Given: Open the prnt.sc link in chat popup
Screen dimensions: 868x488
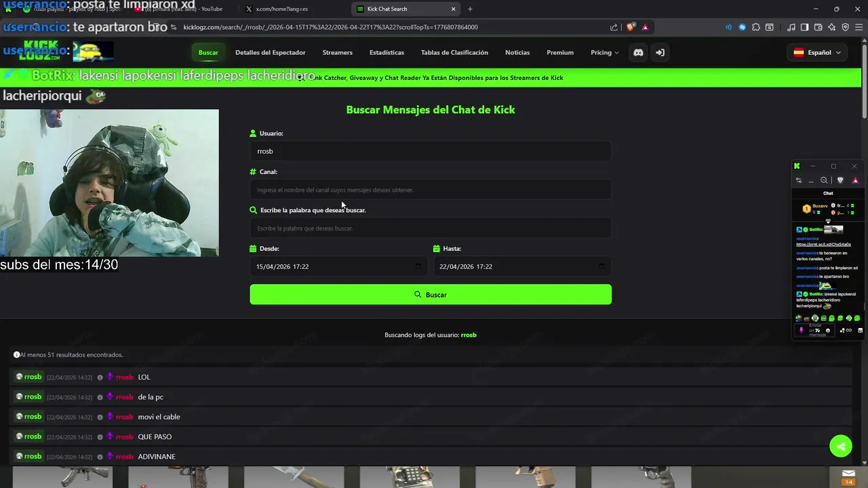Looking at the screenshot, I should tap(823, 245).
